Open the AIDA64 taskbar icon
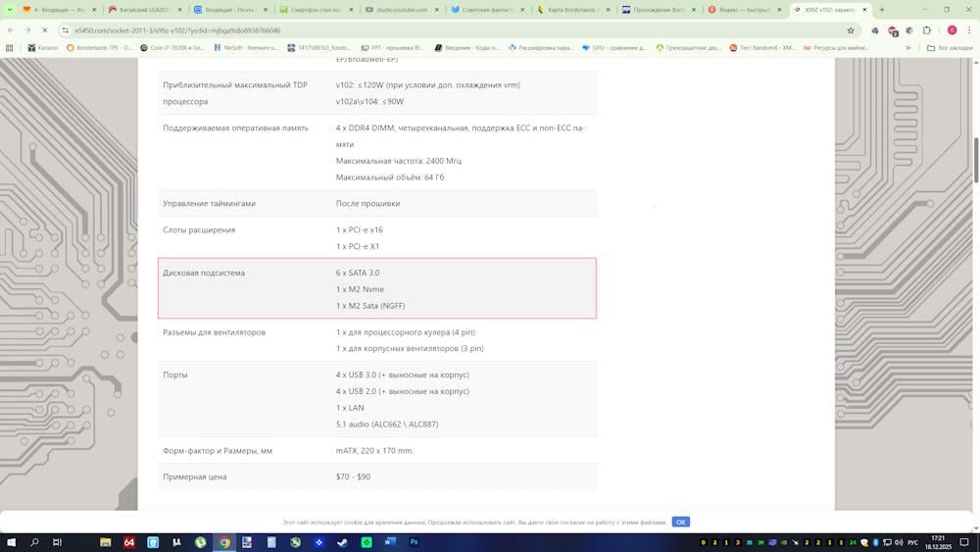This screenshot has width=980, height=552. click(128, 542)
